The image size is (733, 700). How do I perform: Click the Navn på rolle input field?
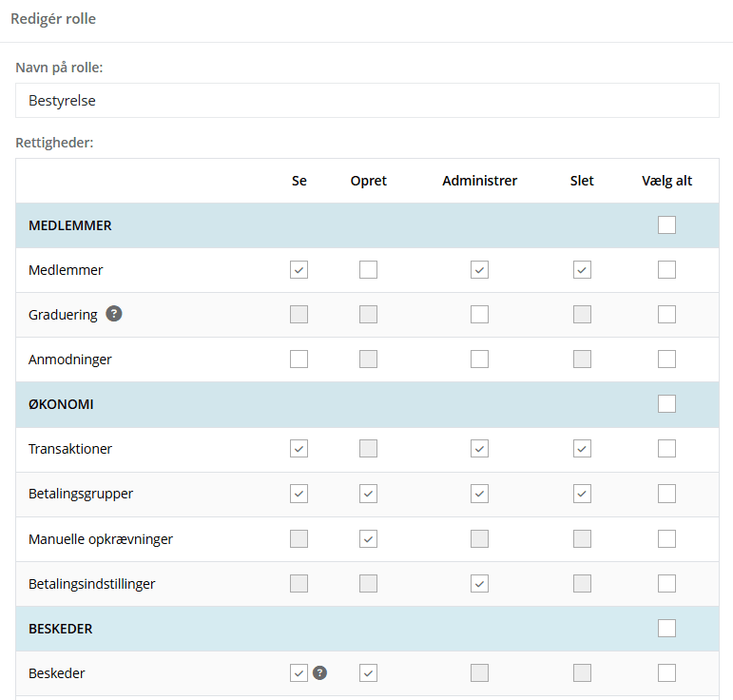point(367,101)
